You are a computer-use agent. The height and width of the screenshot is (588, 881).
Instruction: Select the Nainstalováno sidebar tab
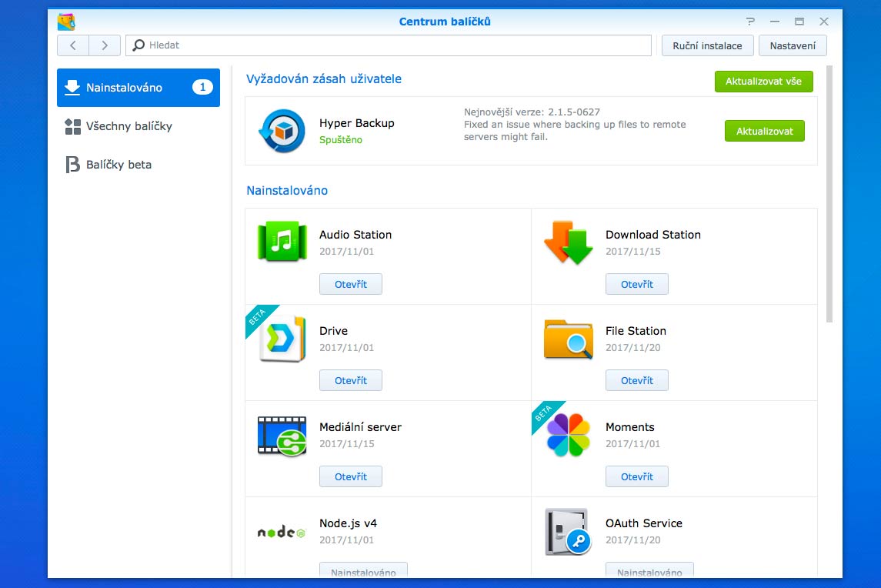(138, 88)
